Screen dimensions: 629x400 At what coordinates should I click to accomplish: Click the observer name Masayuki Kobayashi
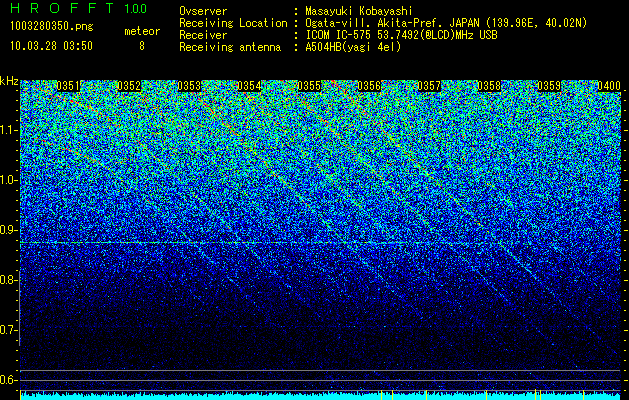359,11
